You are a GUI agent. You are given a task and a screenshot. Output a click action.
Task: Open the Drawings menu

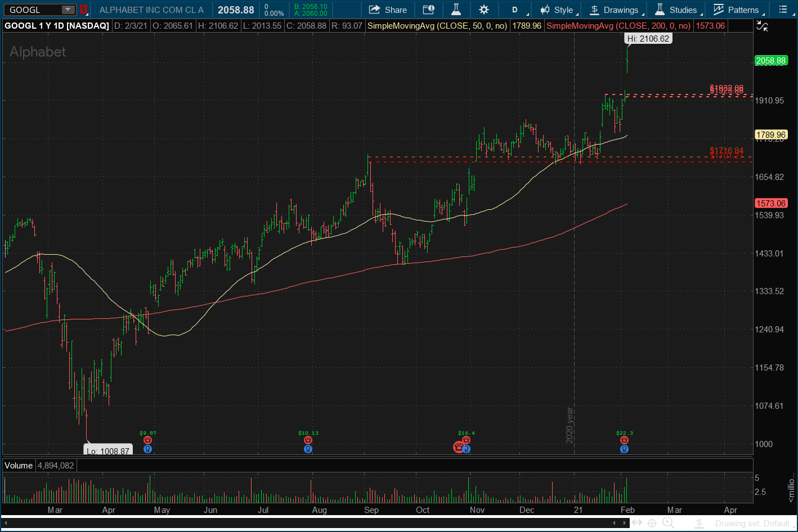click(x=615, y=10)
